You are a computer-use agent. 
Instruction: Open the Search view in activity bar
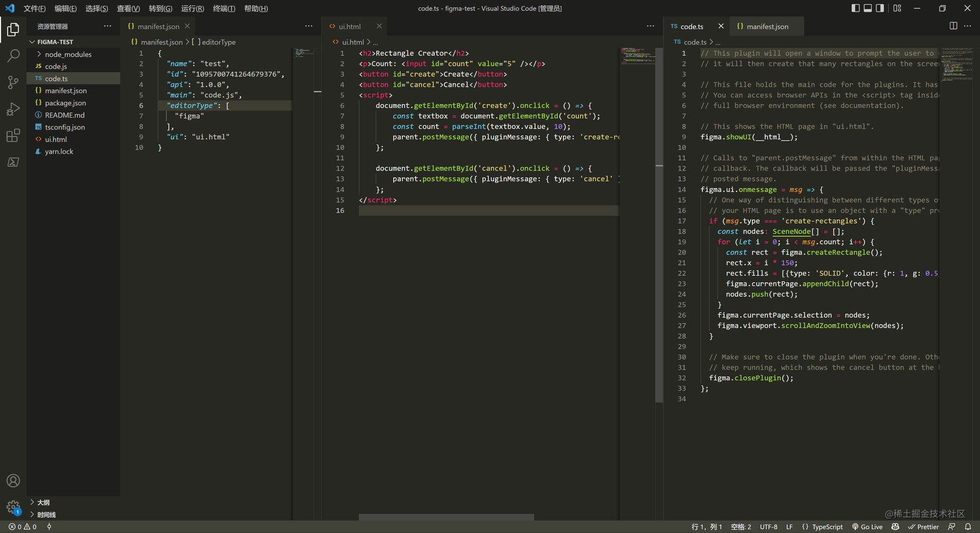(13, 56)
